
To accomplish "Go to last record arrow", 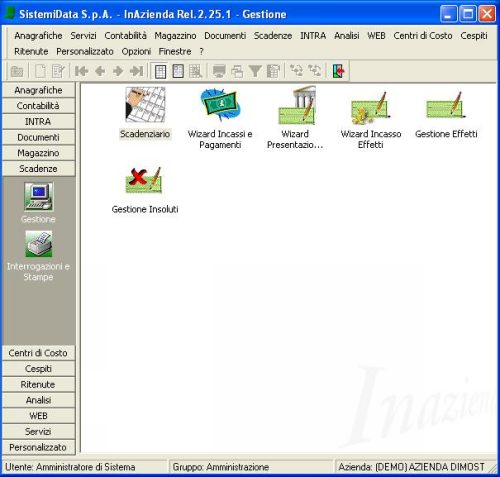I will [136, 71].
